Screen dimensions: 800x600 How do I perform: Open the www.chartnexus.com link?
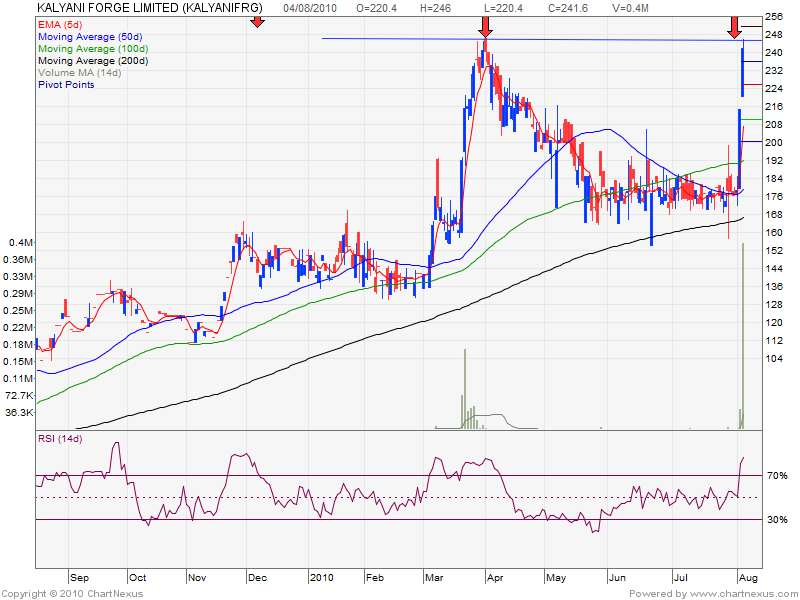[x=743, y=594]
